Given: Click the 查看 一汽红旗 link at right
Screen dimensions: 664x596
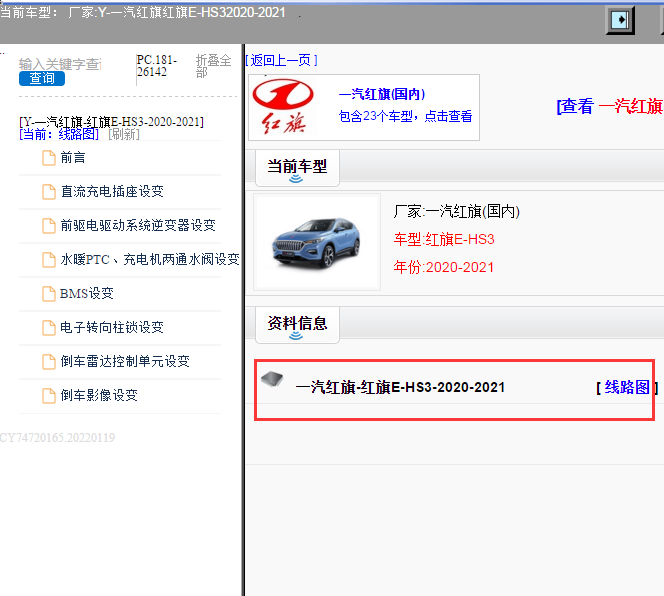Looking at the screenshot, I should [610, 106].
